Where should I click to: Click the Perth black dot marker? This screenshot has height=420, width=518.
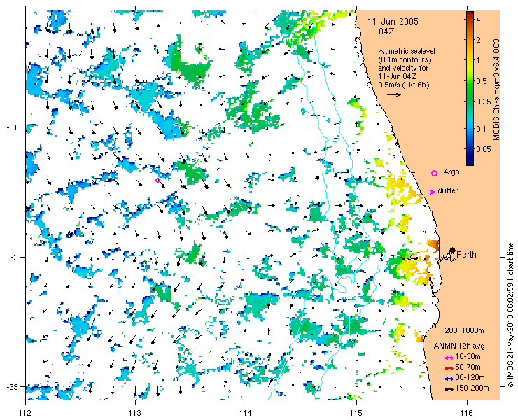(453, 250)
